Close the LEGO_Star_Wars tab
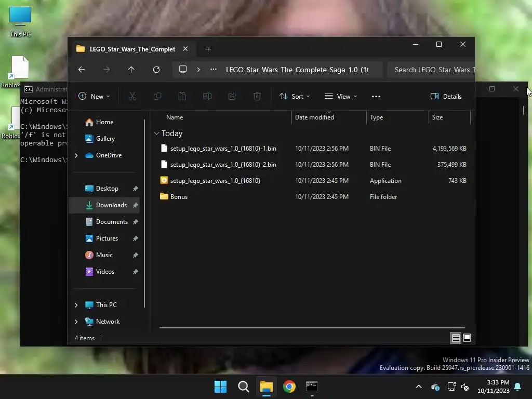This screenshot has height=399, width=532. tap(185, 49)
